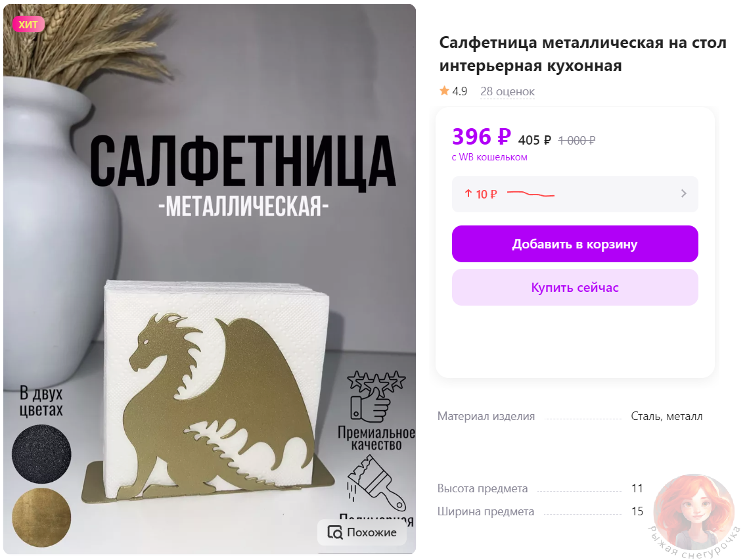The height and width of the screenshot is (560, 747).
Task: Click the Купить сейчас button
Action: [575, 287]
